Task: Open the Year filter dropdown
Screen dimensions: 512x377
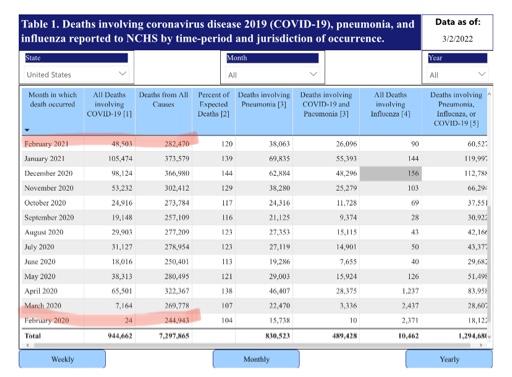Action: 457,74
